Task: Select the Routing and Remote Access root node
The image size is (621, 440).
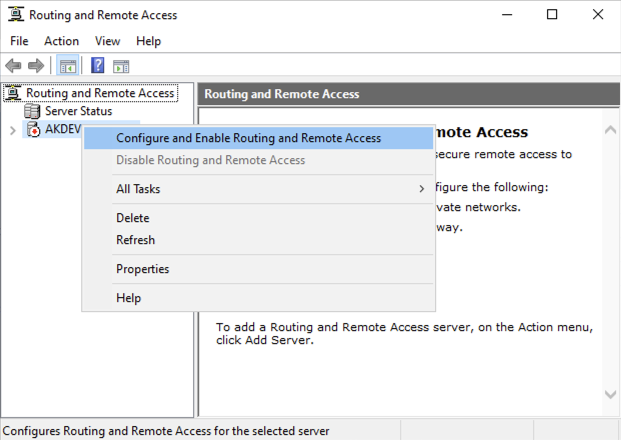Action: (100, 93)
